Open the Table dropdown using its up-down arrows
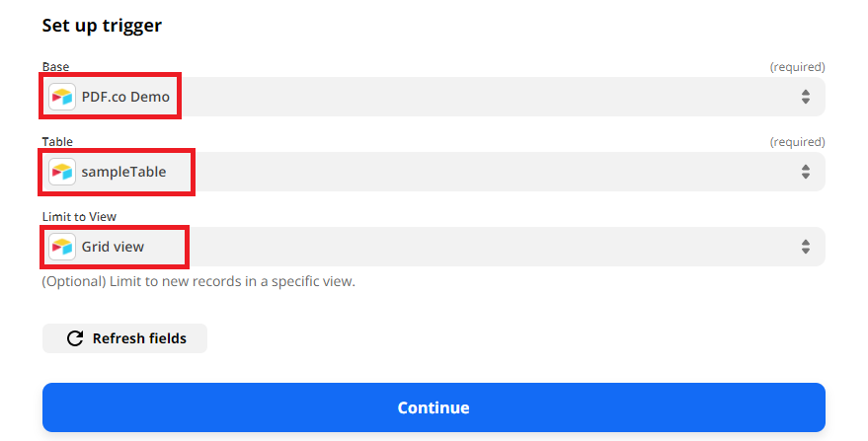 tap(806, 172)
